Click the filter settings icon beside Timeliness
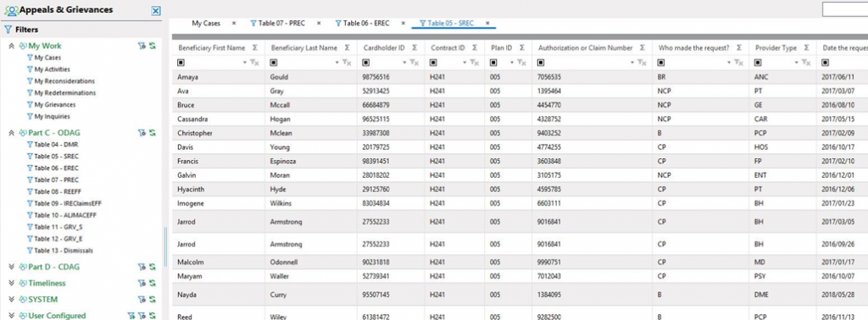 click(142, 283)
